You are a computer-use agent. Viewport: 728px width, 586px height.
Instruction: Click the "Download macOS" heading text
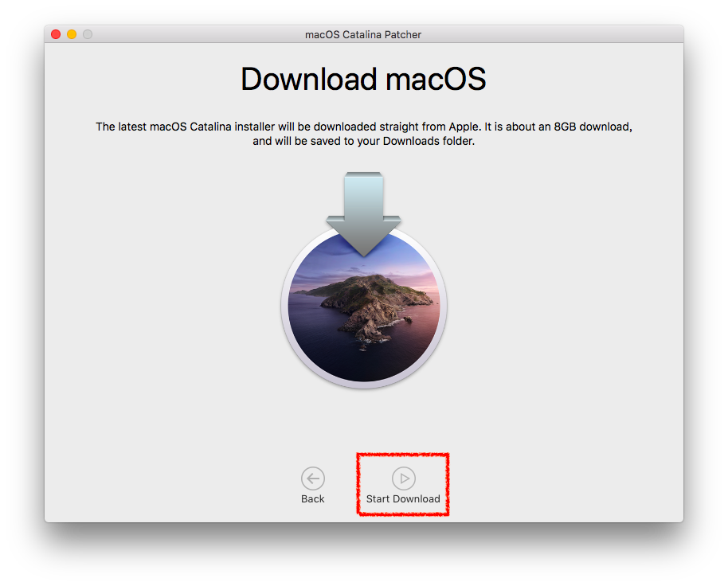pos(363,79)
